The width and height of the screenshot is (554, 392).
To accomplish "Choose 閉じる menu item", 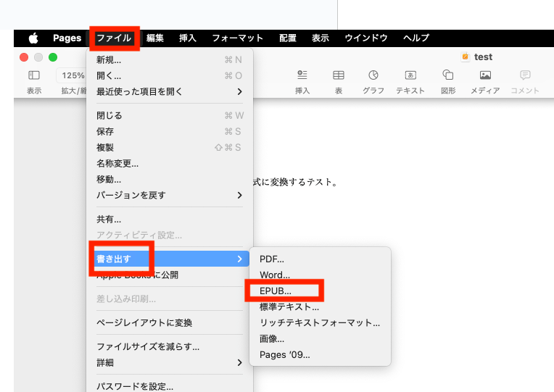I will pyautogui.click(x=170, y=115).
